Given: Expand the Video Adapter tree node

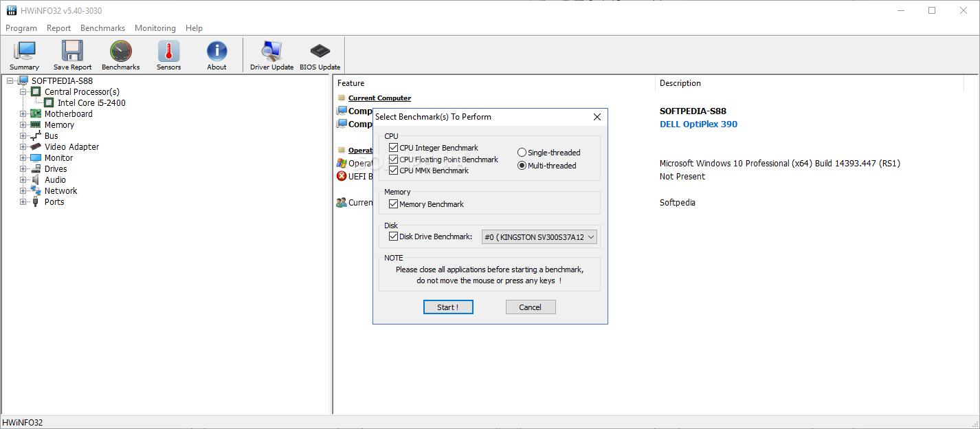Looking at the screenshot, I should 23,147.
